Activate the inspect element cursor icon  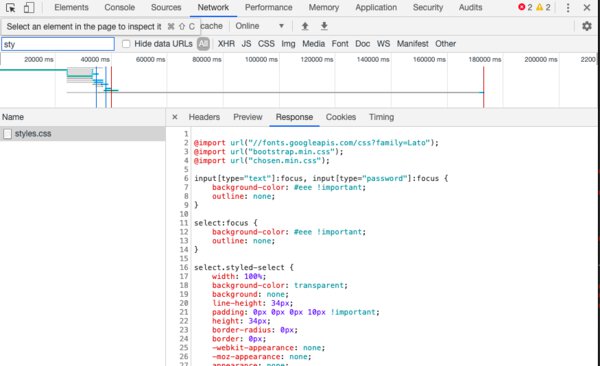coord(10,8)
